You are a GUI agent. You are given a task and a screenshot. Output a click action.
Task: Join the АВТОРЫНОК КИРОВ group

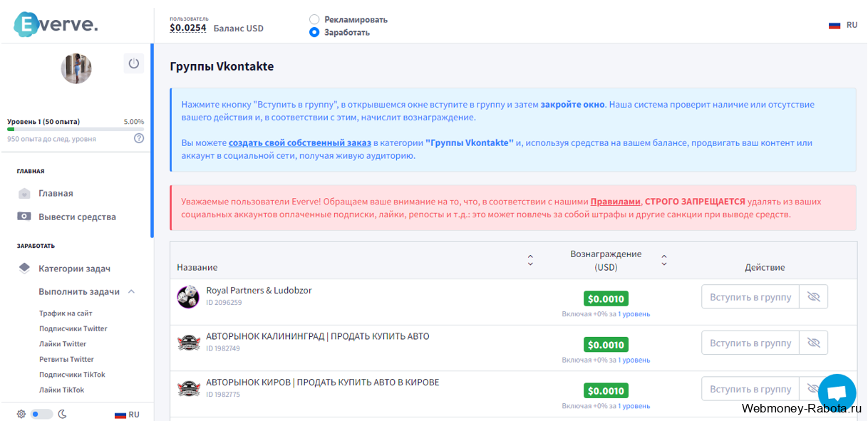(x=750, y=388)
